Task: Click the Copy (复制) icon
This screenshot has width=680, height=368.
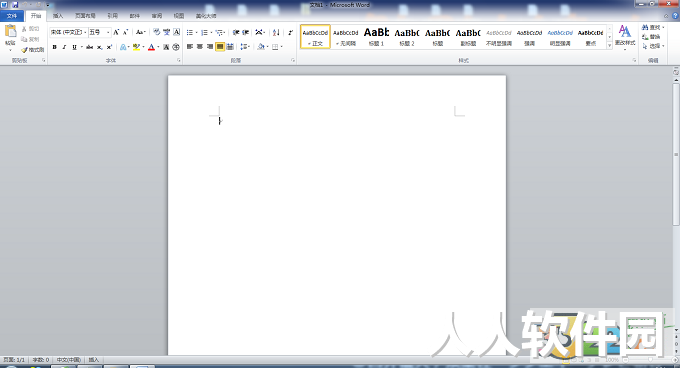Action: (x=24, y=39)
